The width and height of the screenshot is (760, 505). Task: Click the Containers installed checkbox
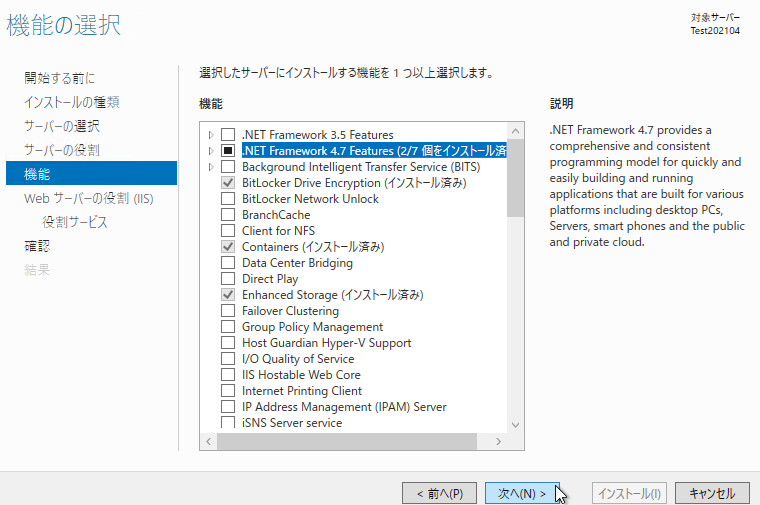(228, 246)
